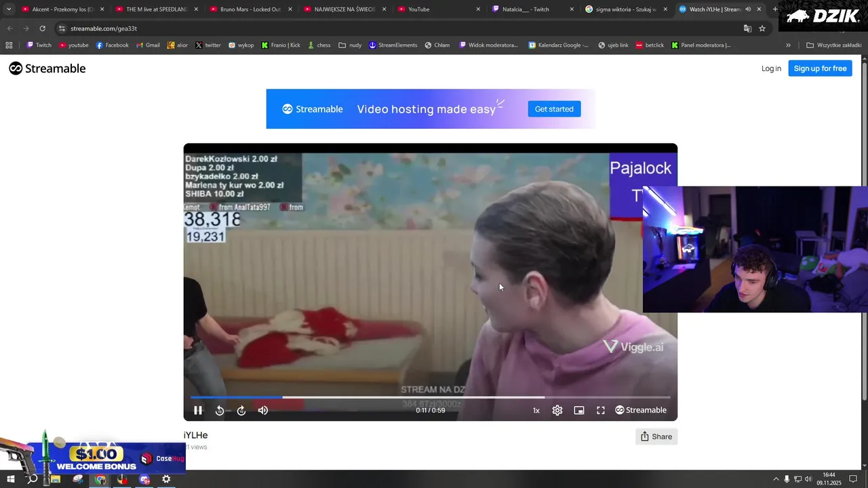This screenshot has width=868, height=488.
Task: Click translate page icon in address bar
Action: coord(747,28)
